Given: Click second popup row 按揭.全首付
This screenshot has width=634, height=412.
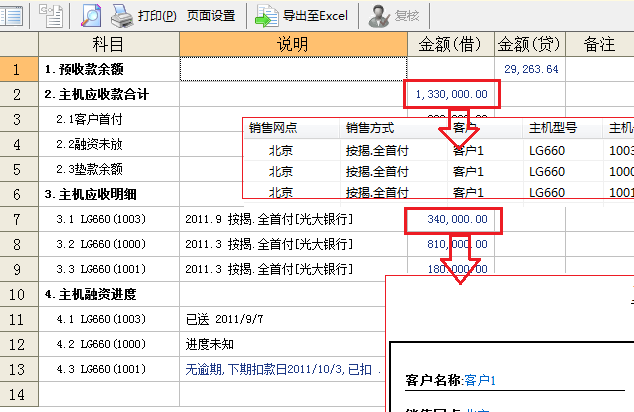Looking at the screenshot, I should click(377, 171).
